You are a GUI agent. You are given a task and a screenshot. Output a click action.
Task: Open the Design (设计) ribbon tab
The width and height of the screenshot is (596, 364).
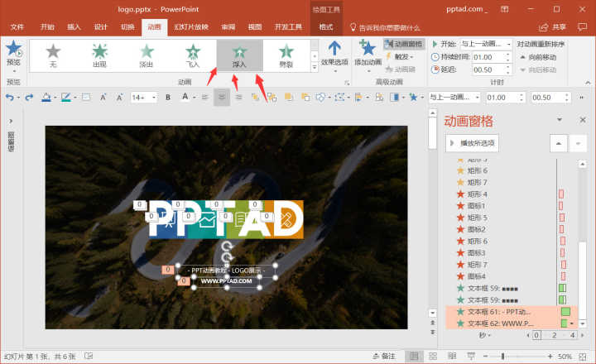tap(101, 27)
